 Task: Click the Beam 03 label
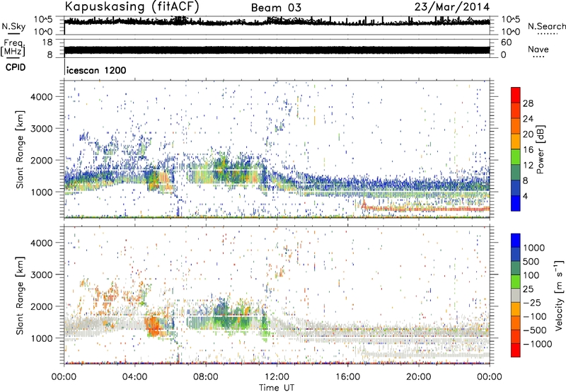tap(276, 8)
